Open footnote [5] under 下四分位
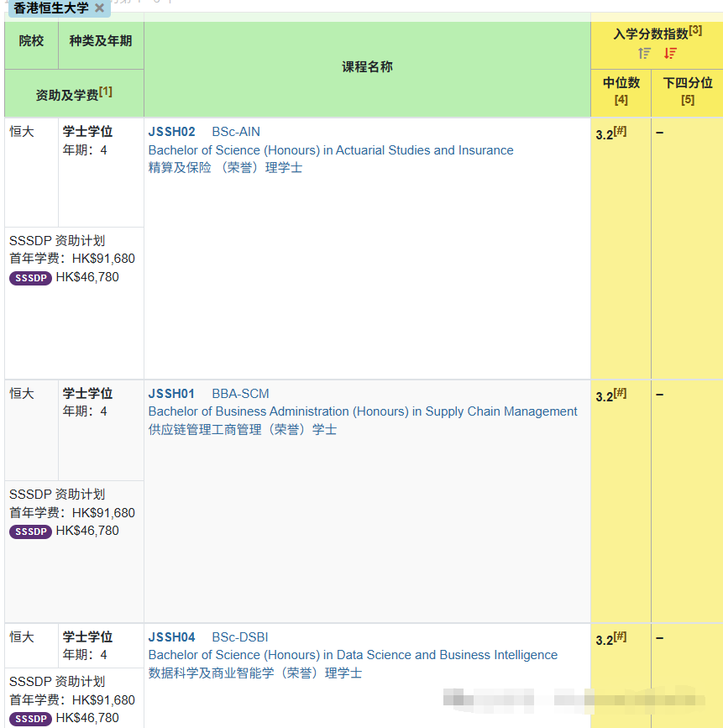Image resolution: width=723 pixels, height=728 pixels. [x=688, y=100]
